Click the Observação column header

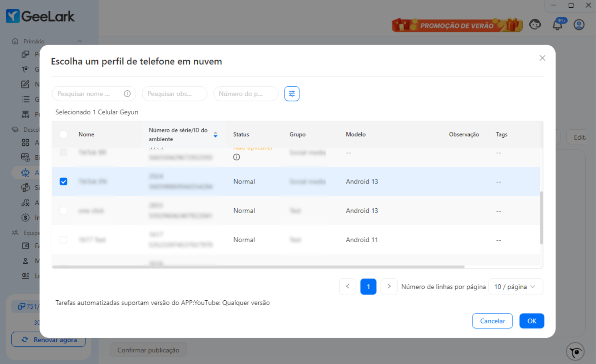(464, 134)
